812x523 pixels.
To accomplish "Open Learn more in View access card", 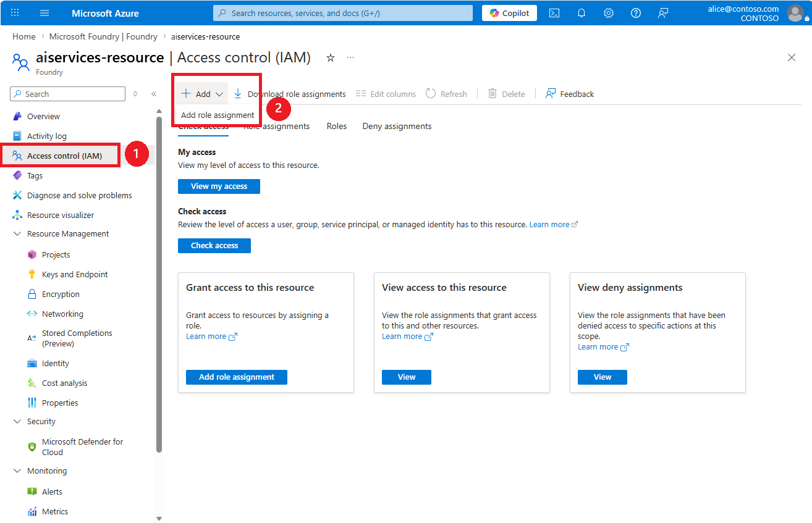I will click(x=407, y=337).
